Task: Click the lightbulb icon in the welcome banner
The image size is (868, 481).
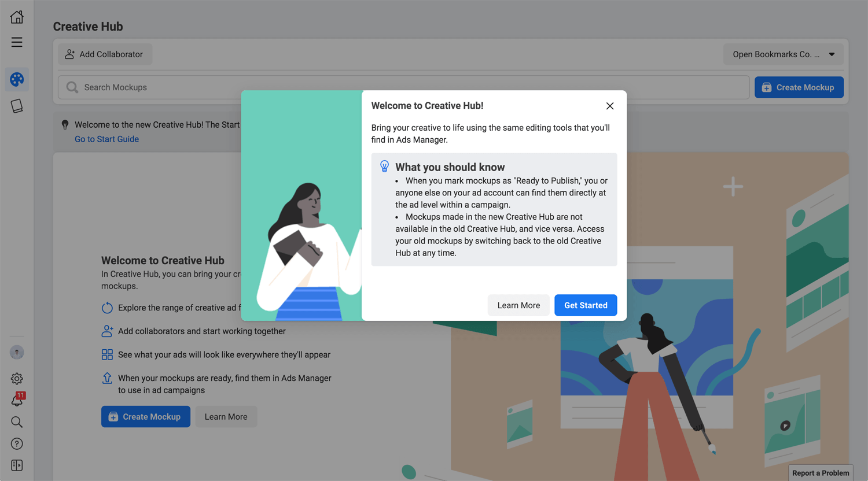Action: click(x=65, y=124)
